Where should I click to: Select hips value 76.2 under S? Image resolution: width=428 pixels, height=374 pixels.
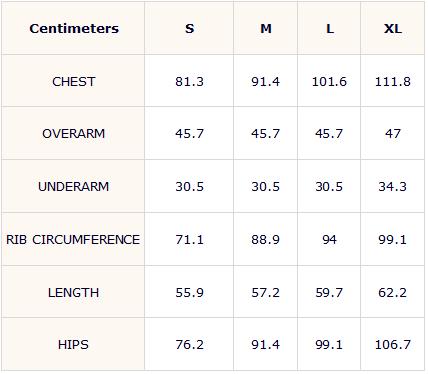190,345
